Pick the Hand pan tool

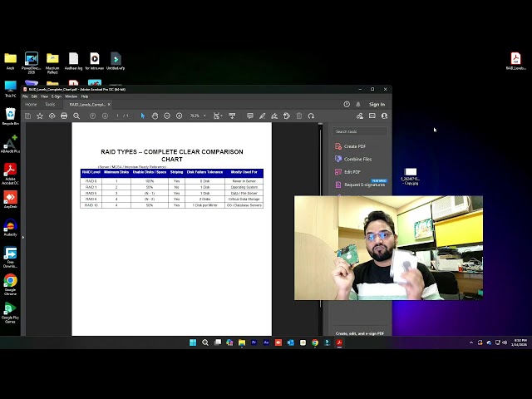click(155, 116)
